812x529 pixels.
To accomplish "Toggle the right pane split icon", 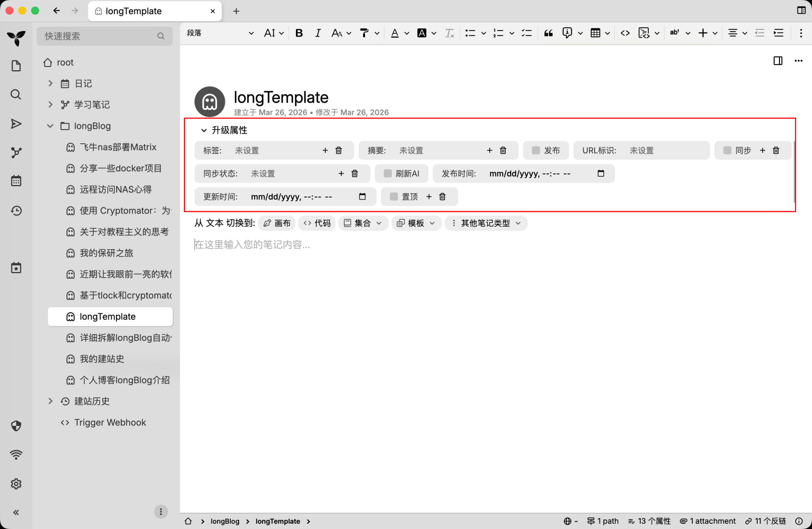I will [777, 61].
